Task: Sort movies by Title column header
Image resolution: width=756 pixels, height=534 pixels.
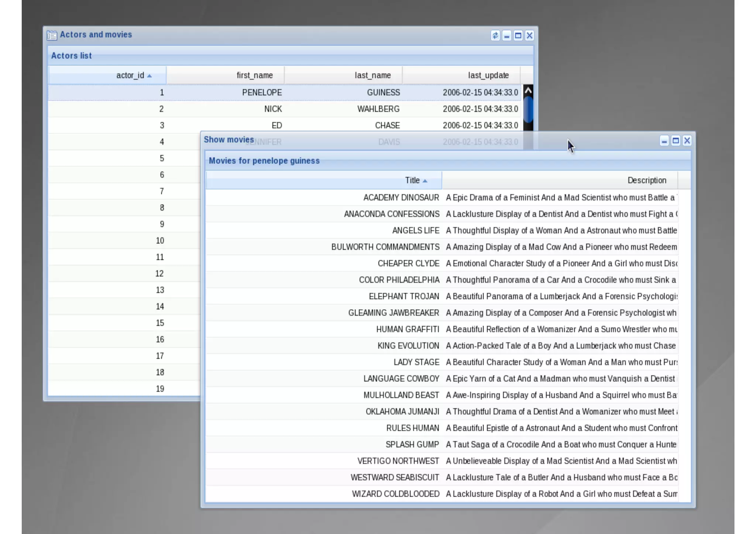Action: [412, 180]
